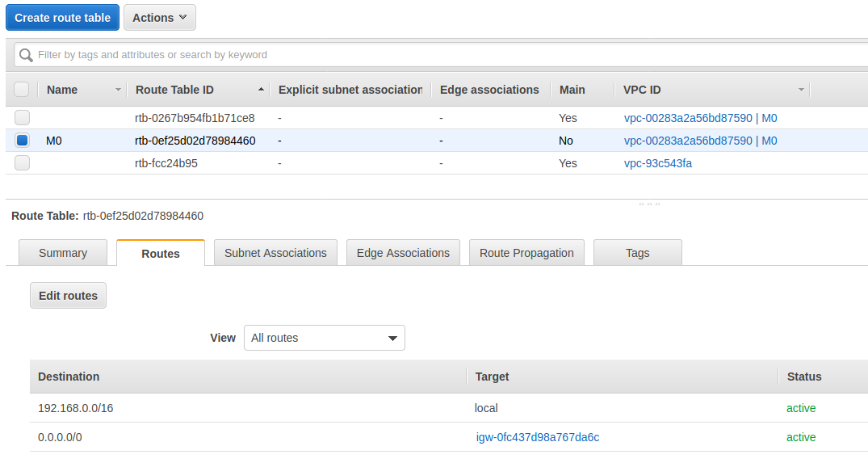This screenshot has width=868, height=463.
Task: Select checkbox for rtb-fcc24b95 row
Action: (x=22, y=163)
